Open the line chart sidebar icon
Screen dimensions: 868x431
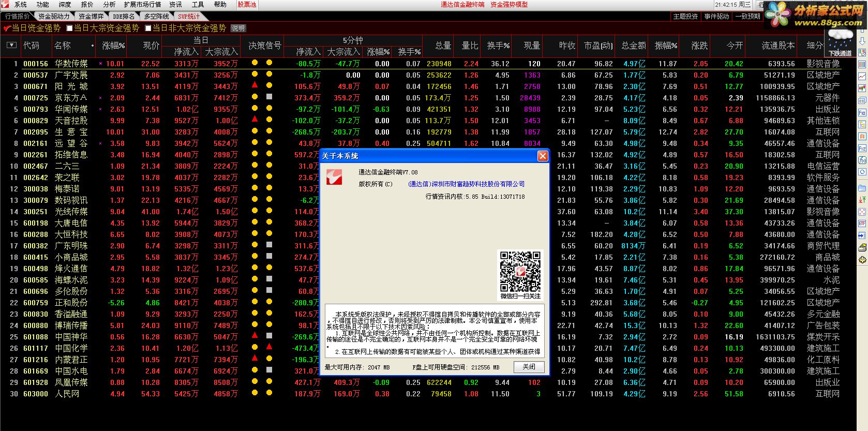(x=862, y=76)
